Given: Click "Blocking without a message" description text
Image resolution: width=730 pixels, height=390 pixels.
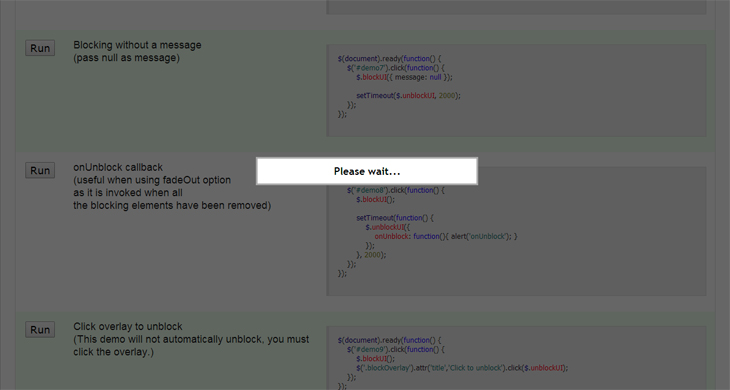Looking at the screenshot, I should pyautogui.click(x=137, y=45).
